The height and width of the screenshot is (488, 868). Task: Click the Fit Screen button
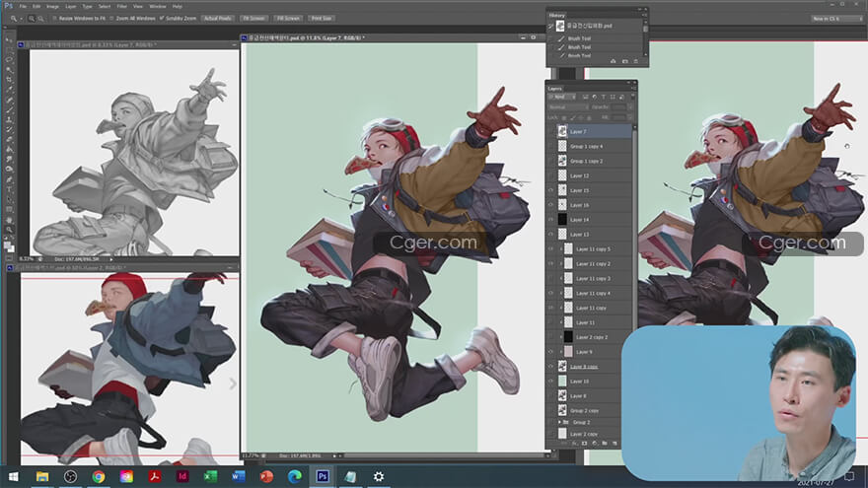[253, 19]
